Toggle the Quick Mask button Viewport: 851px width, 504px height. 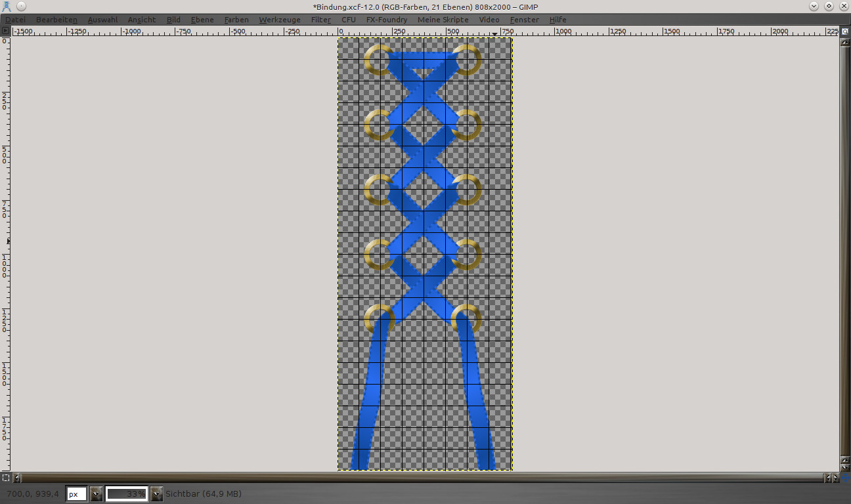6,478
